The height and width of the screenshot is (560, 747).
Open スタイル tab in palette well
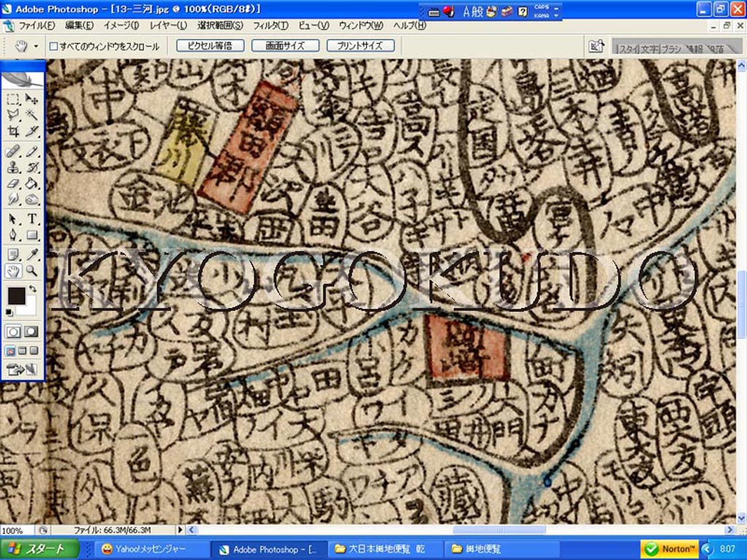pos(629,49)
